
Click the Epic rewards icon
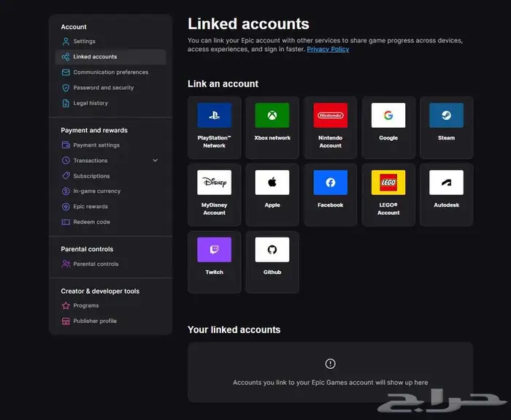66,207
